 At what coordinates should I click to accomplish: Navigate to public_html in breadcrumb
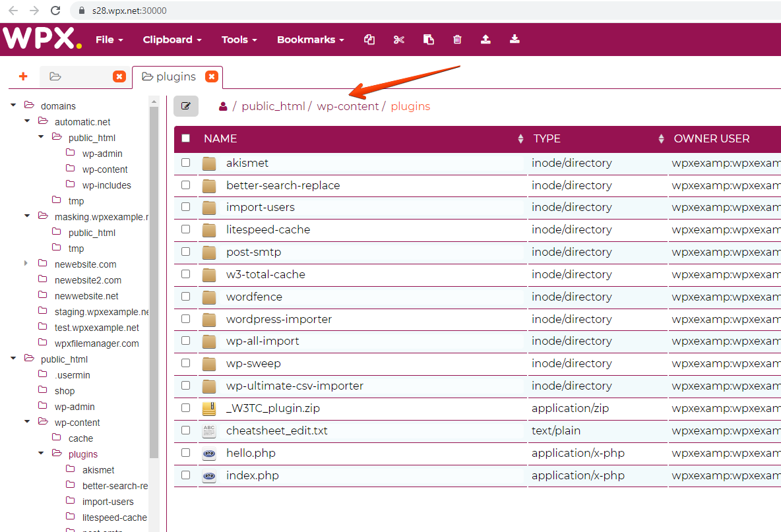(x=273, y=107)
